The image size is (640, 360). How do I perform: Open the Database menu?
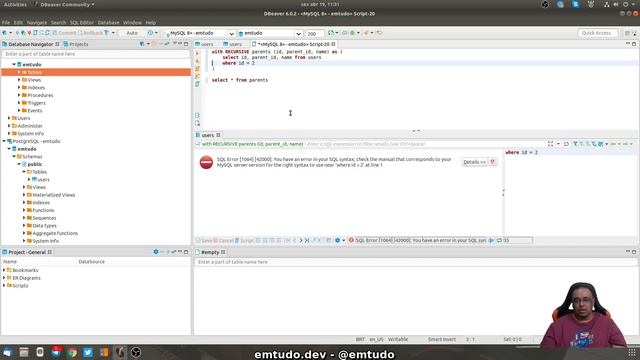(x=108, y=22)
